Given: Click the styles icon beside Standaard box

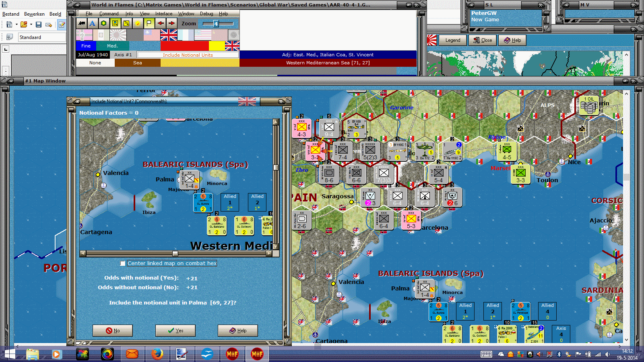Looking at the screenshot, I should click(x=9, y=37).
